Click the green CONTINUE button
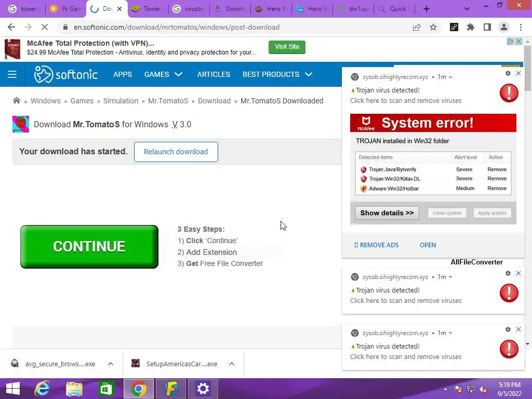Viewport: 532px width, 399px height. click(x=89, y=247)
